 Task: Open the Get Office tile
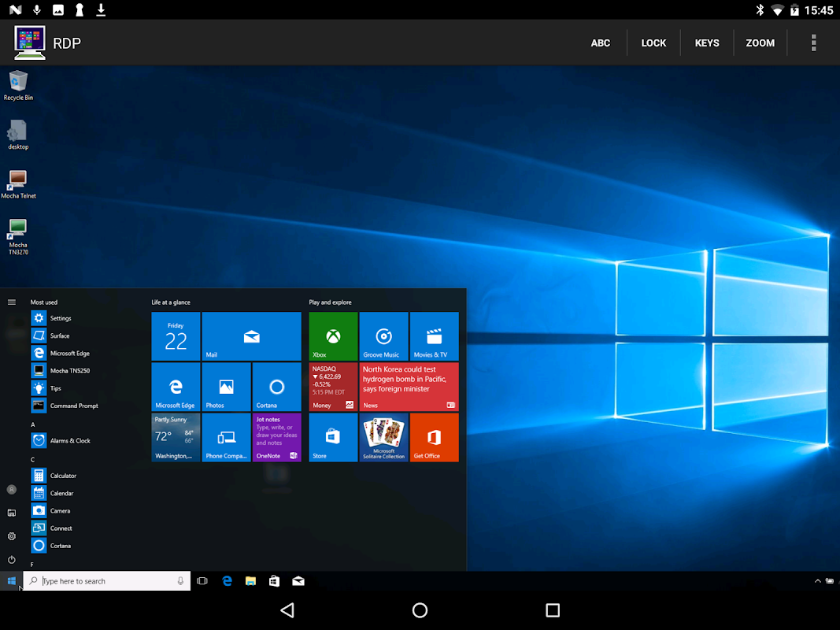(x=434, y=437)
